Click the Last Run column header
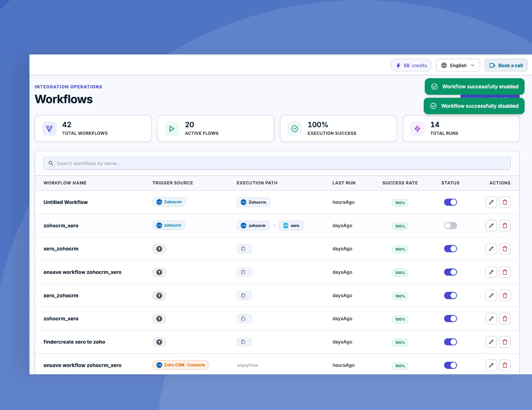 tap(344, 183)
